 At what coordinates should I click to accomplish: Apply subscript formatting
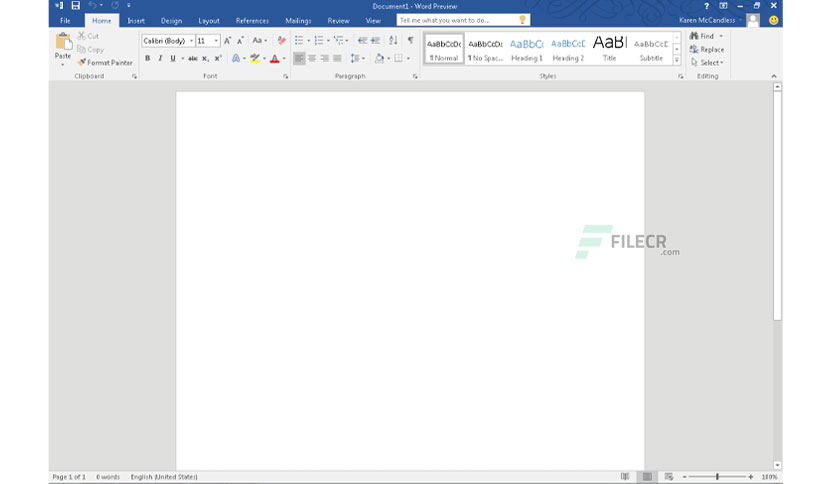pos(205,59)
